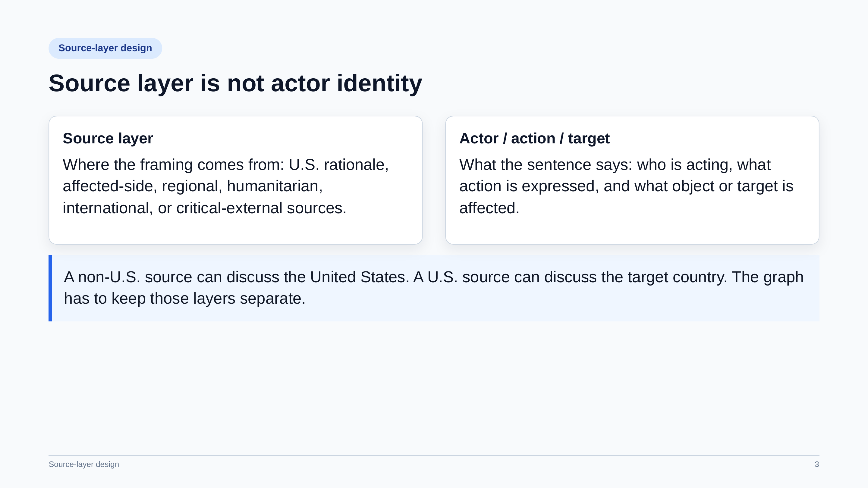The height and width of the screenshot is (488, 868).
Task: Select the Actor action target description text
Action: pyautogui.click(x=626, y=186)
